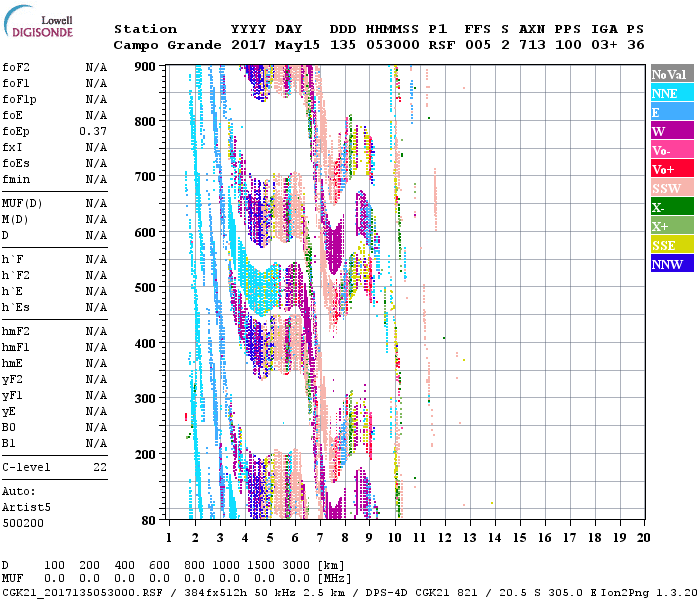The height and width of the screenshot is (600, 700).
Task: Select the NoVal gray legend swatch
Action: pyautogui.click(x=669, y=74)
